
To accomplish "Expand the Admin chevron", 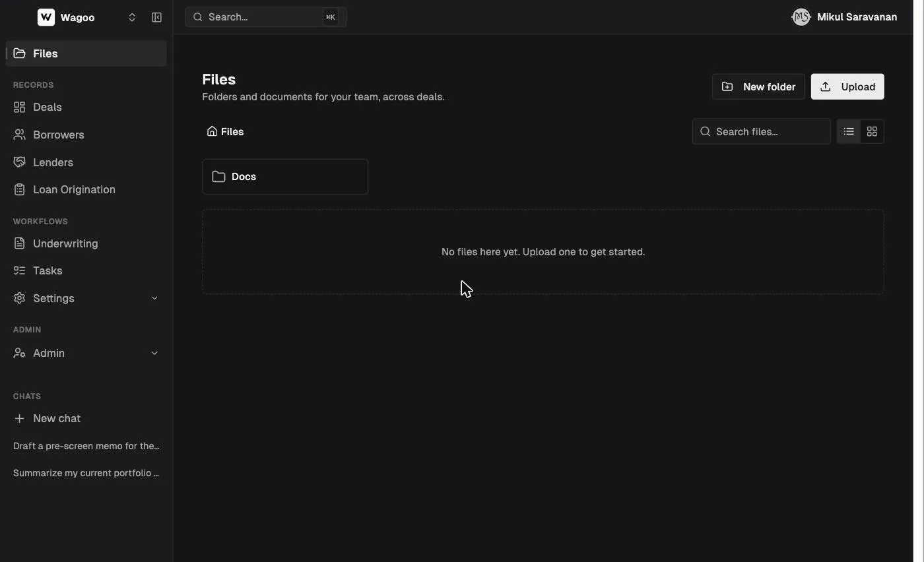I will pos(154,353).
